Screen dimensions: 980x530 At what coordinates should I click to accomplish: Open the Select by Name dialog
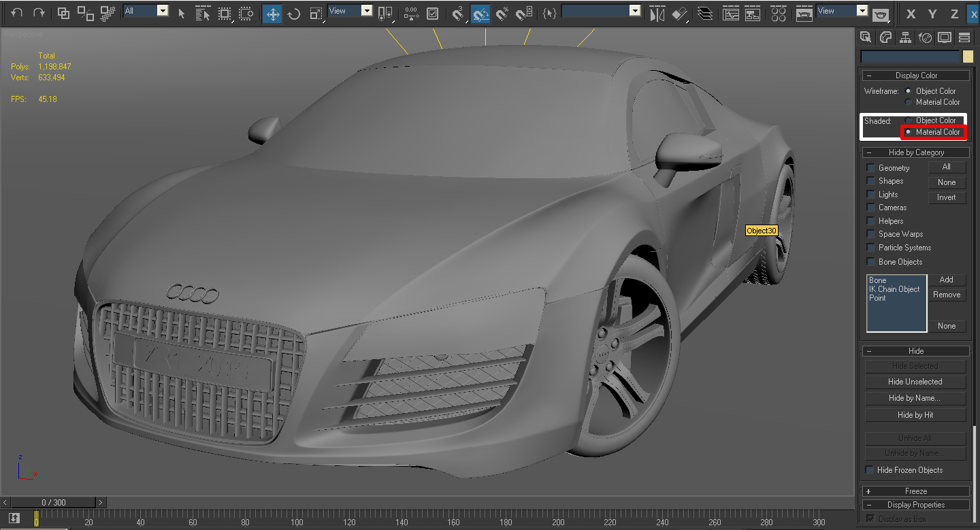(x=203, y=13)
